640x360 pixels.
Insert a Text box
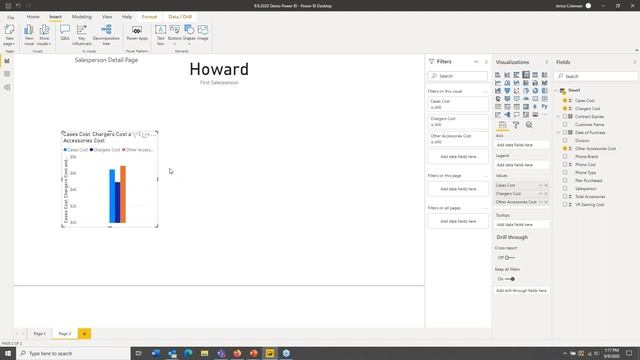click(160, 35)
